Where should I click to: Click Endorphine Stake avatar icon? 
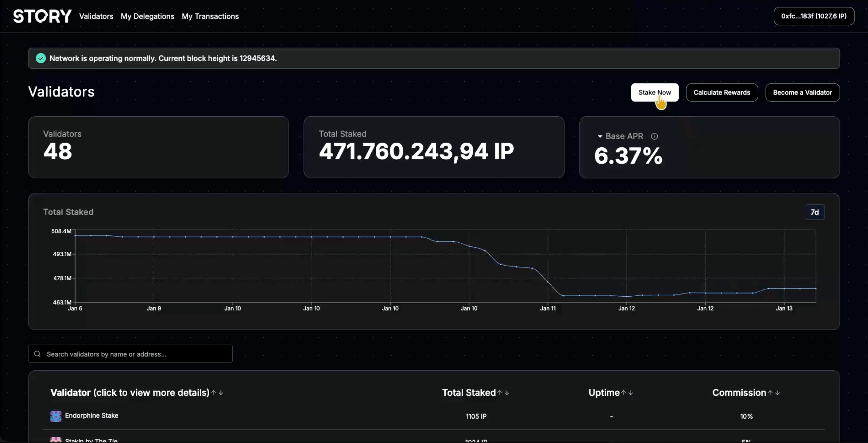pos(56,416)
